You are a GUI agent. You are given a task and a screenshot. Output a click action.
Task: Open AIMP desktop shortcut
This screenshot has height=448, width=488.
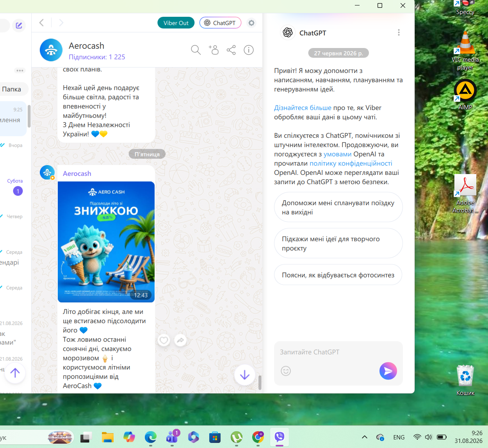465,95
